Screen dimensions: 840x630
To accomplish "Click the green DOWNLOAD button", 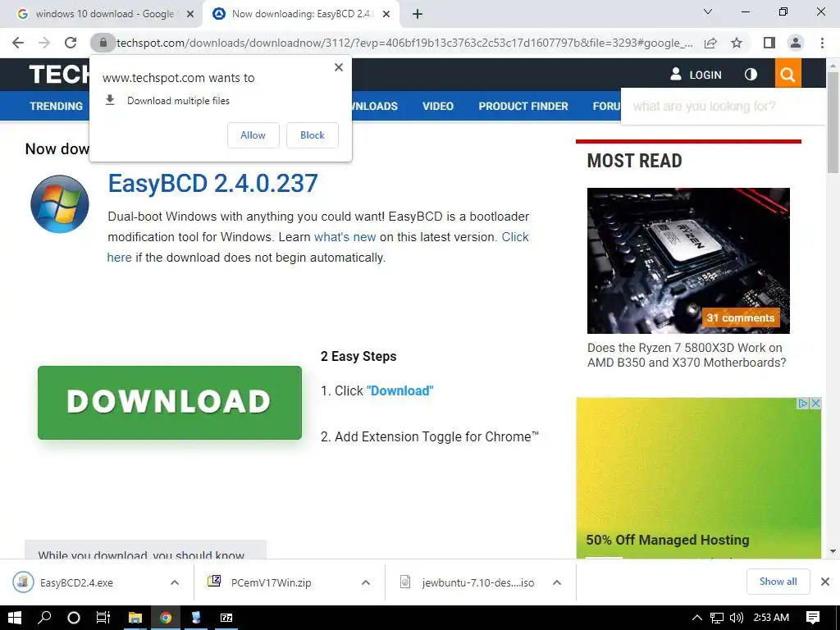I will coord(170,402).
